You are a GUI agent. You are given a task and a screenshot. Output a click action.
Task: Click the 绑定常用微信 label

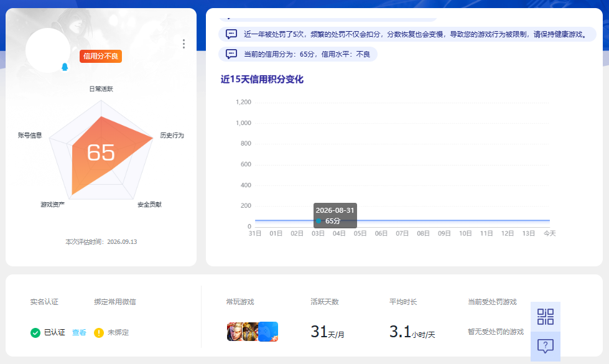pos(115,302)
